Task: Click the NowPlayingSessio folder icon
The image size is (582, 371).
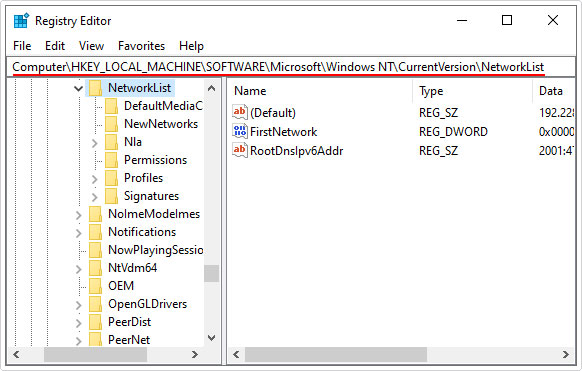Action: coord(95,250)
